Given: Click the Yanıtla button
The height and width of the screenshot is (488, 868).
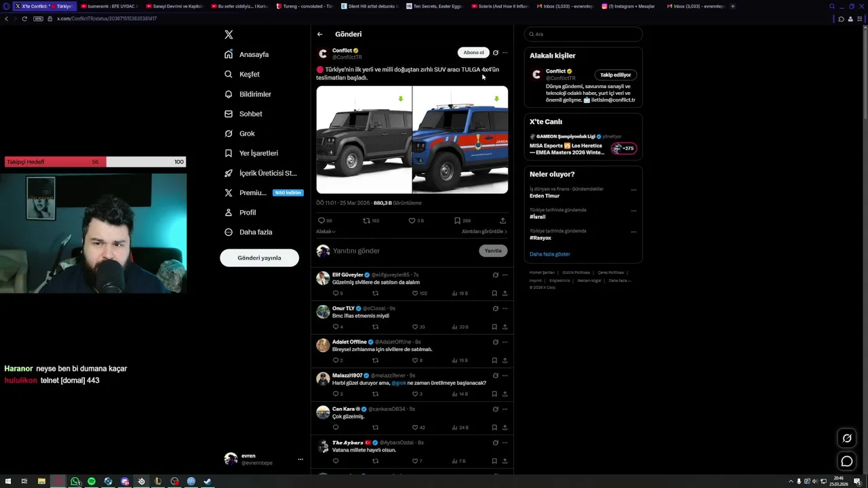Looking at the screenshot, I should tap(493, 251).
